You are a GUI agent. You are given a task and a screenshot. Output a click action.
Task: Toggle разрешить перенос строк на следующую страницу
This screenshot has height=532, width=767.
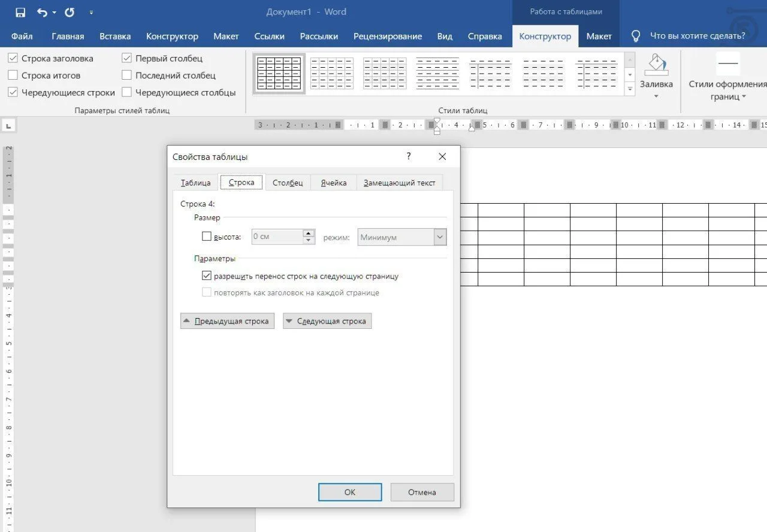207,276
